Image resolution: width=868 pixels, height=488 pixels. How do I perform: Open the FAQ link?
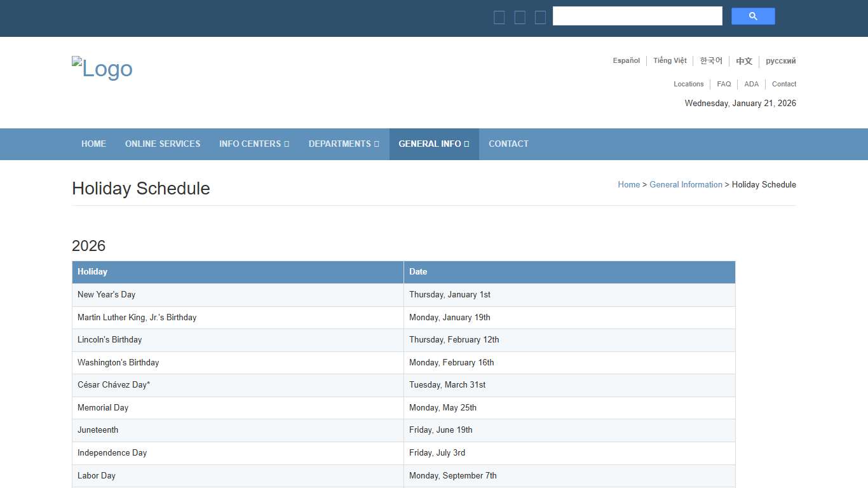click(x=724, y=84)
